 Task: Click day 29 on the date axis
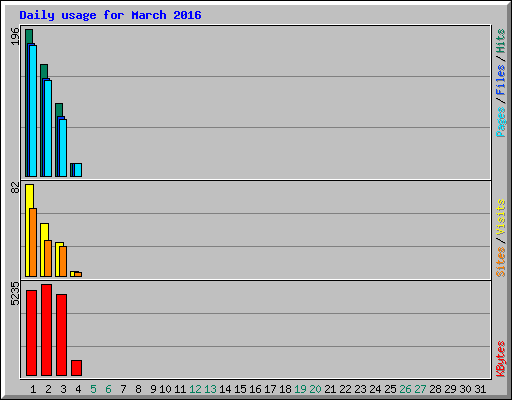point(450,389)
